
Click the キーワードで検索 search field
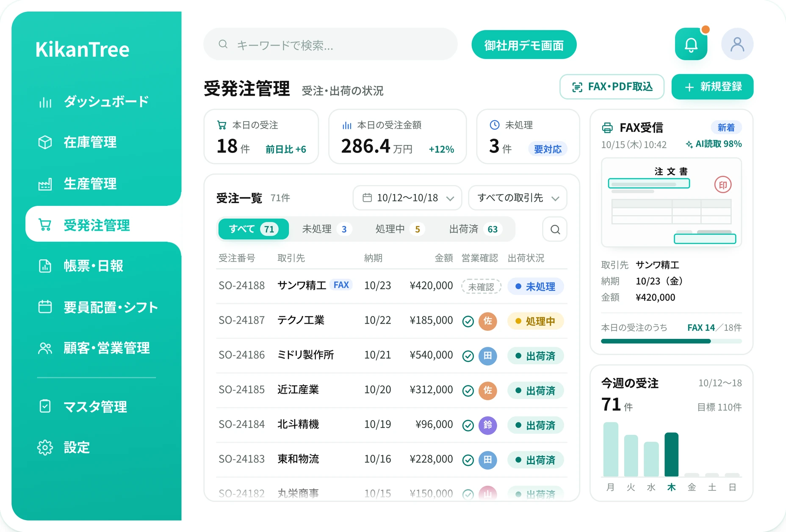tap(330, 44)
